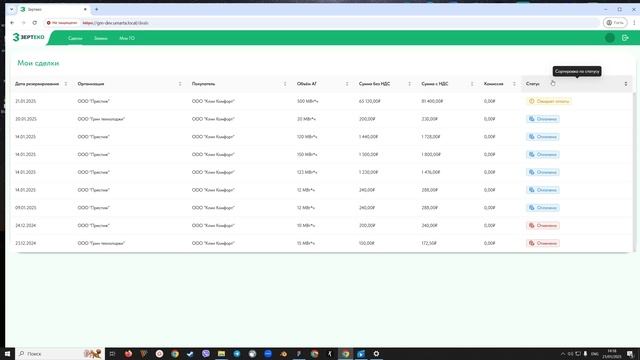This screenshot has height=360, width=640.
Task: Open Task View on the taskbar
Action: point(112,353)
